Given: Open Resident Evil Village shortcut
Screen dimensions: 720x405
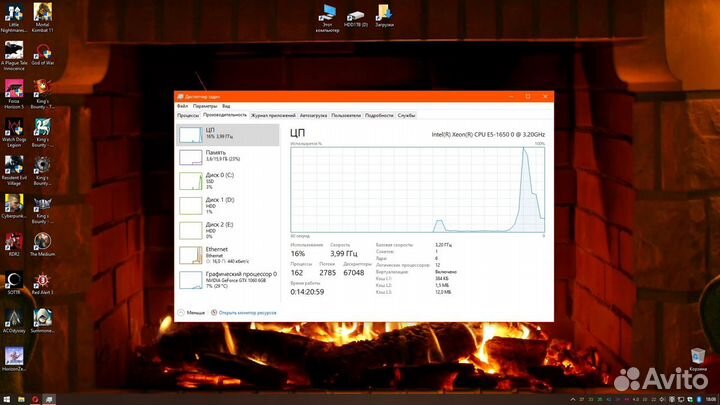Looking at the screenshot, I should [x=14, y=170].
